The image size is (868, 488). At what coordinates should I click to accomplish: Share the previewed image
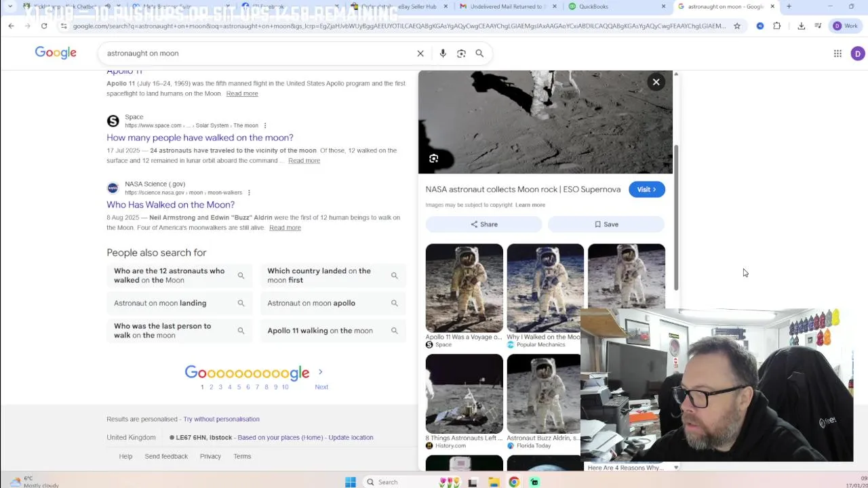click(484, 224)
